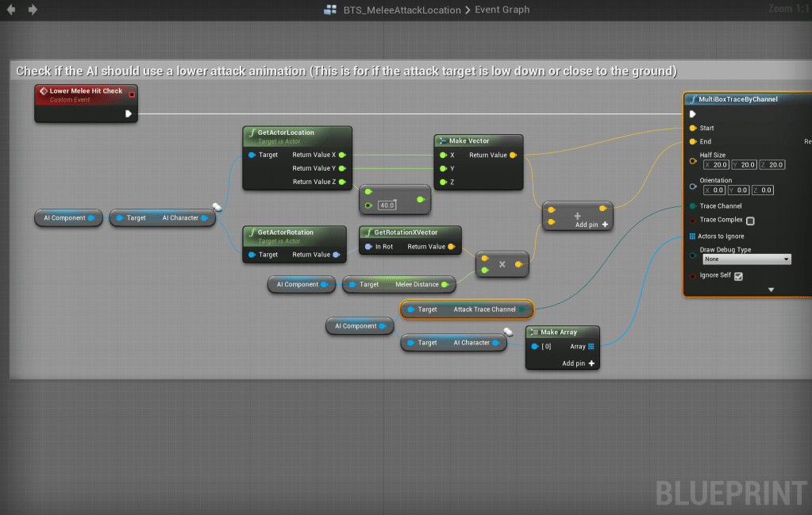Click the AI Component node beside Melee Distance

coord(302,284)
